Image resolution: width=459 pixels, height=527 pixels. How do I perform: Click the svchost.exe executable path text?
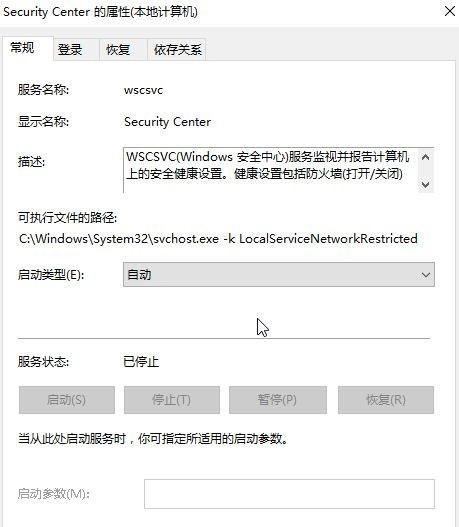point(218,239)
